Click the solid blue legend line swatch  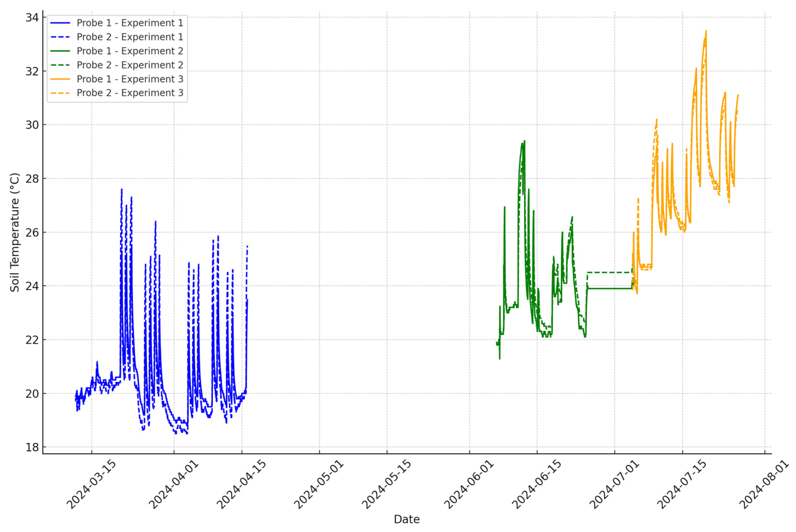pos(60,23)
